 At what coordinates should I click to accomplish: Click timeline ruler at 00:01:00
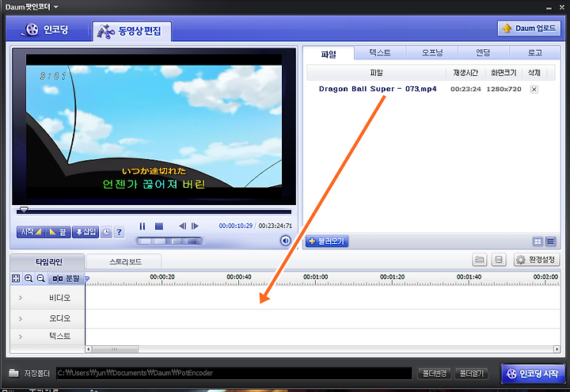click(316, 277)
